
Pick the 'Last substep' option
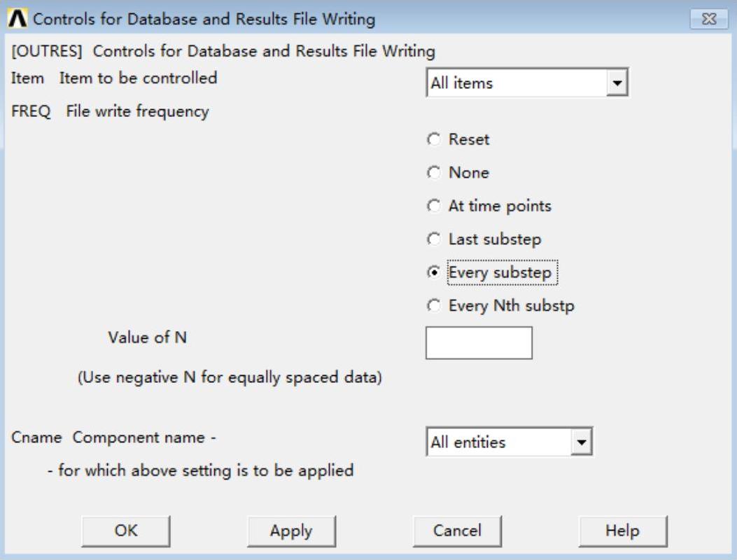(434, 239)
